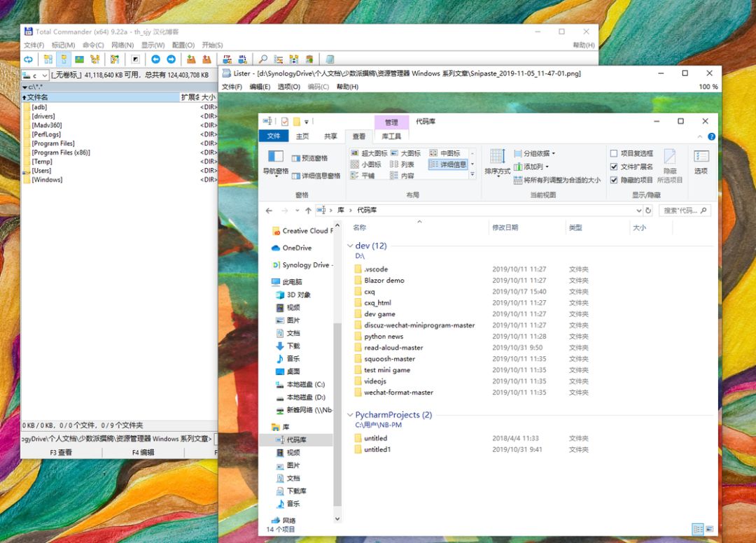Click the URL toolbar icon
The height and width of the screenshot is (543, 756).
point(242,59)
